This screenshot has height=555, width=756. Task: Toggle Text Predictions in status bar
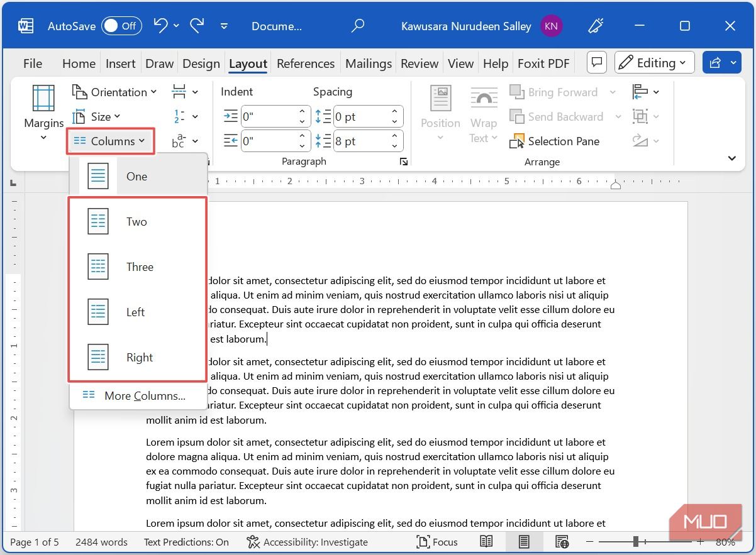(186, 542)
